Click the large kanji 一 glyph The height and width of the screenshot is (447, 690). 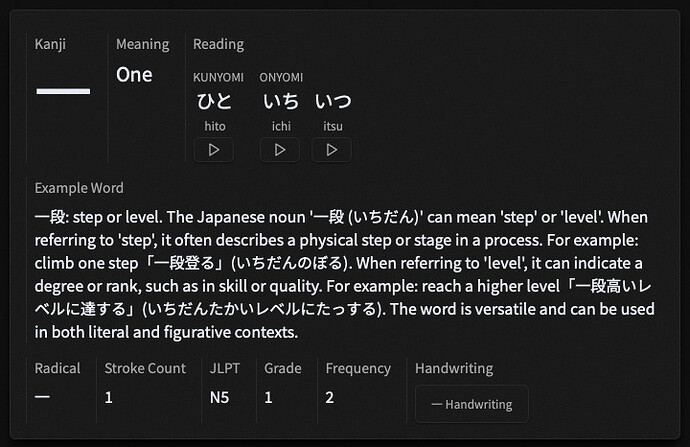[x=63, y=91]
